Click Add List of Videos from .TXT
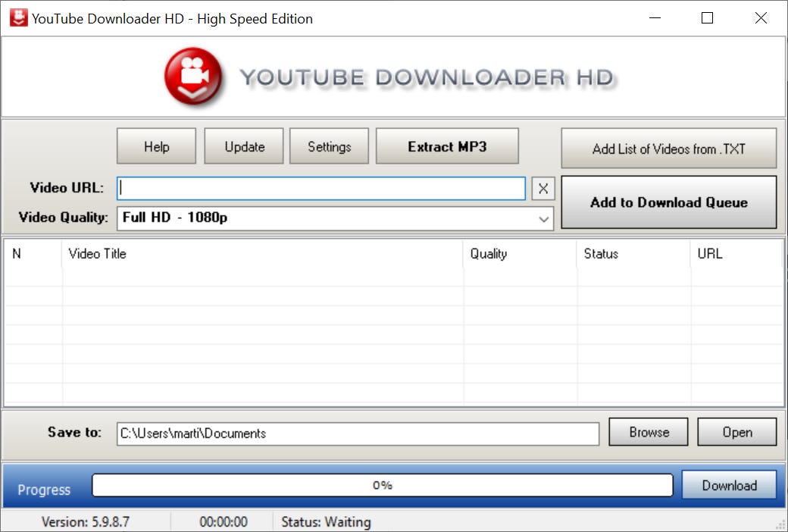This screenshot has height=532, width=788. [x=669, y=149]
